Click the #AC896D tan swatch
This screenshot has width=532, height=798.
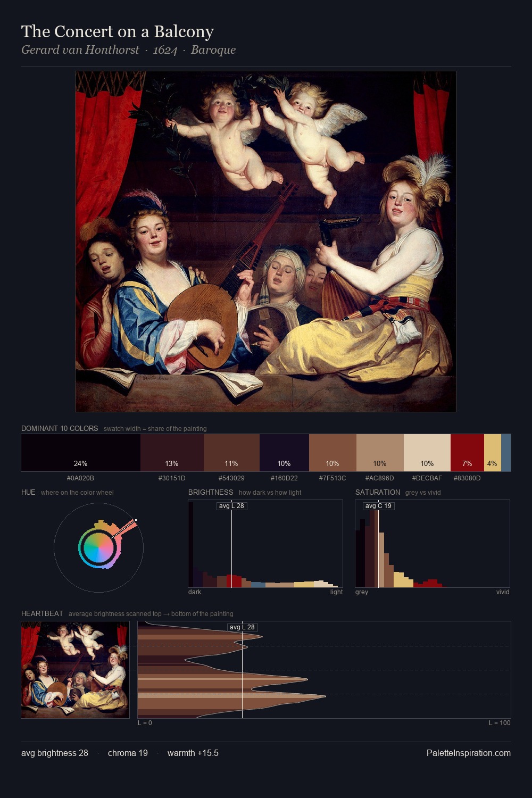[x=380, y=453]
